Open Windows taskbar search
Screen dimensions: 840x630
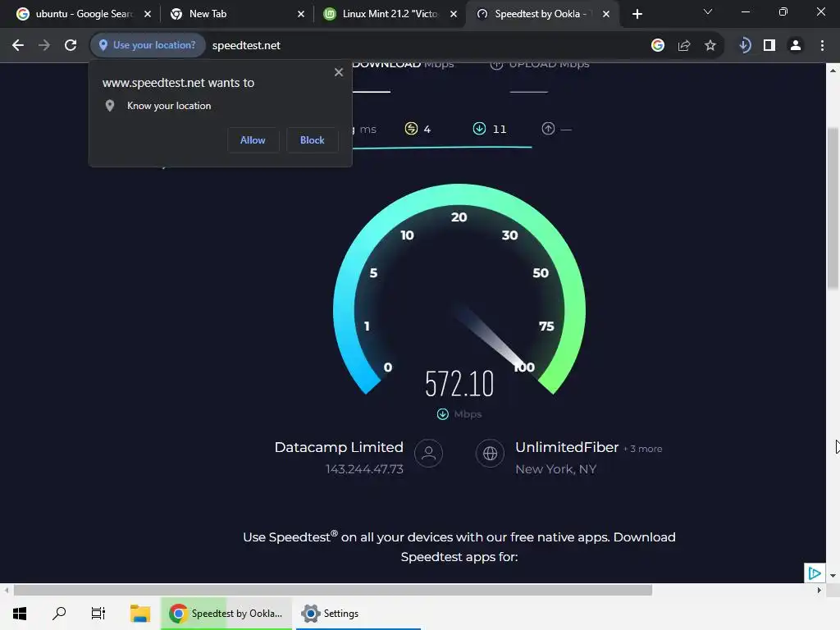click(x=59, y=614)
